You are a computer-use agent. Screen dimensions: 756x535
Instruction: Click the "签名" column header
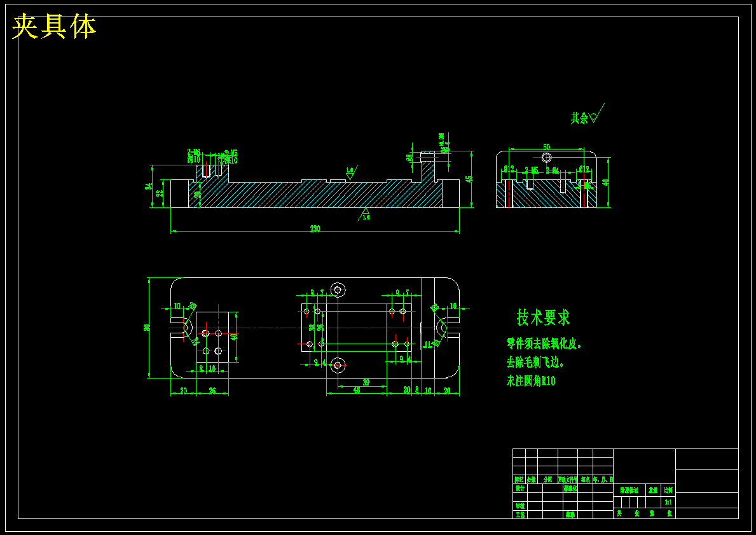point(586,480)
